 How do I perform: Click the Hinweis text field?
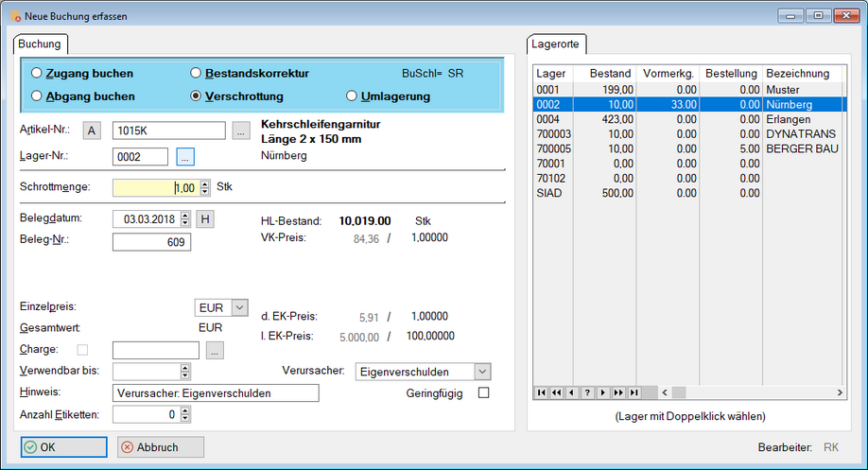[216, 392]
